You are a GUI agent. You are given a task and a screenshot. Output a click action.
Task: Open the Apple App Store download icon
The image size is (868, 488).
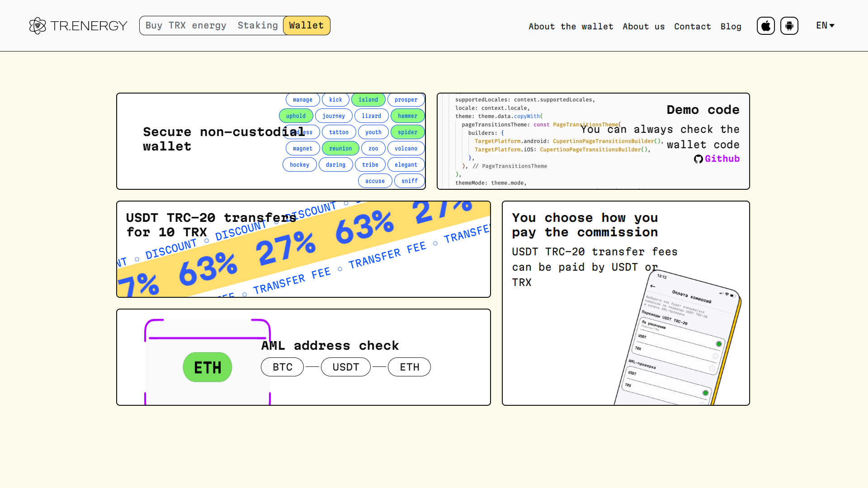pos(766,26)
